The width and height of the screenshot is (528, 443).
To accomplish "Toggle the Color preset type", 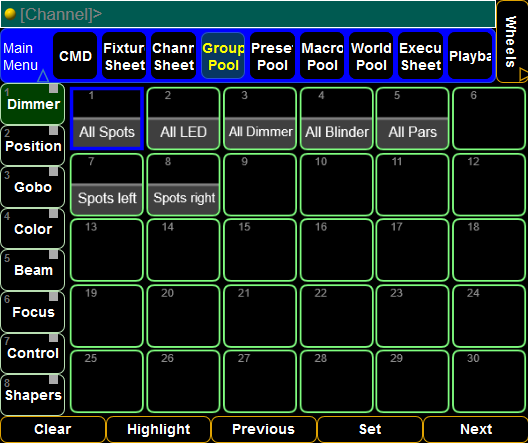I will click(33, 229).
